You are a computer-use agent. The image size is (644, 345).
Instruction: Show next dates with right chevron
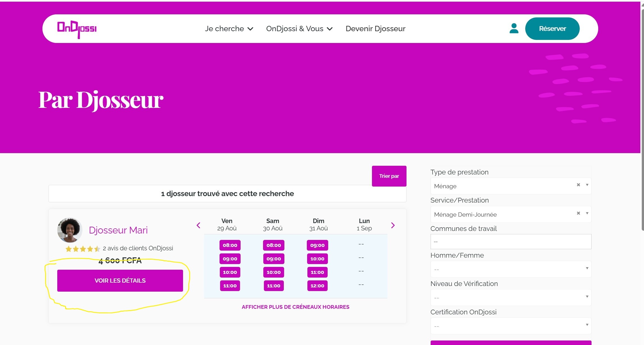click(x=393, y=225)
